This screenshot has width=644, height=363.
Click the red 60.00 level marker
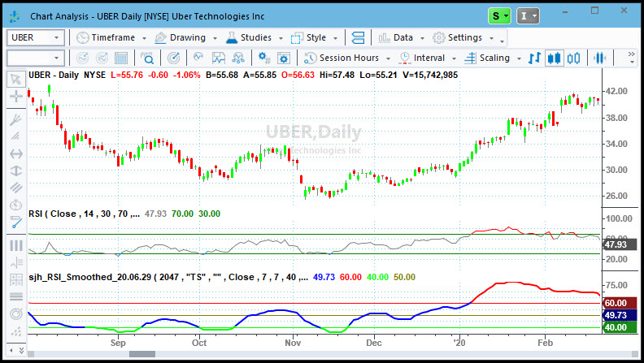point(620,304)
